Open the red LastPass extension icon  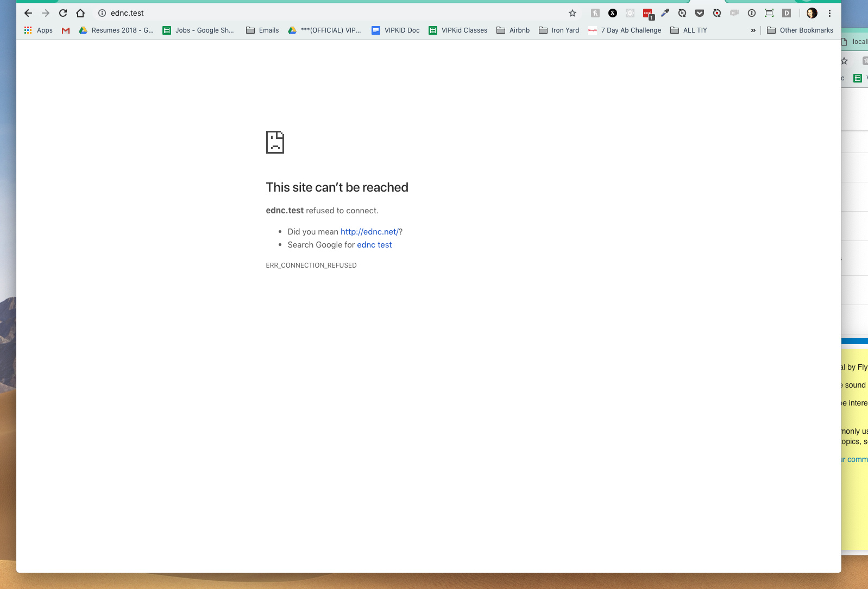(648, 14)
